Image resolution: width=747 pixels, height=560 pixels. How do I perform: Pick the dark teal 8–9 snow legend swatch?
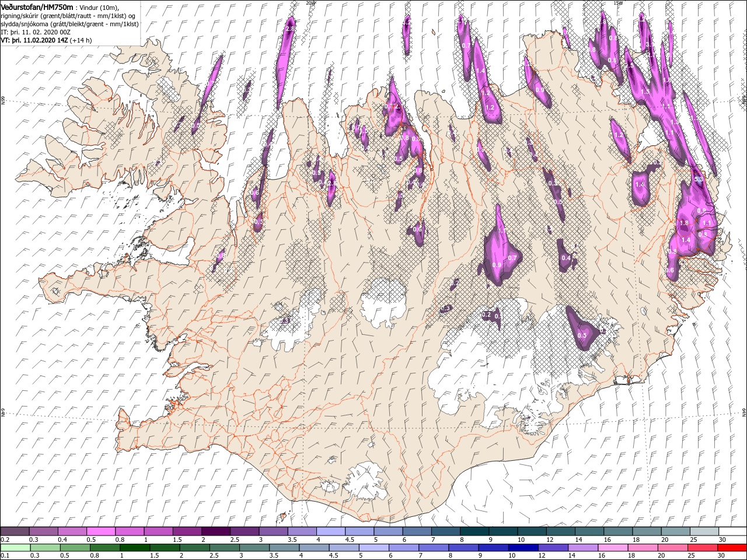(474, 531)
